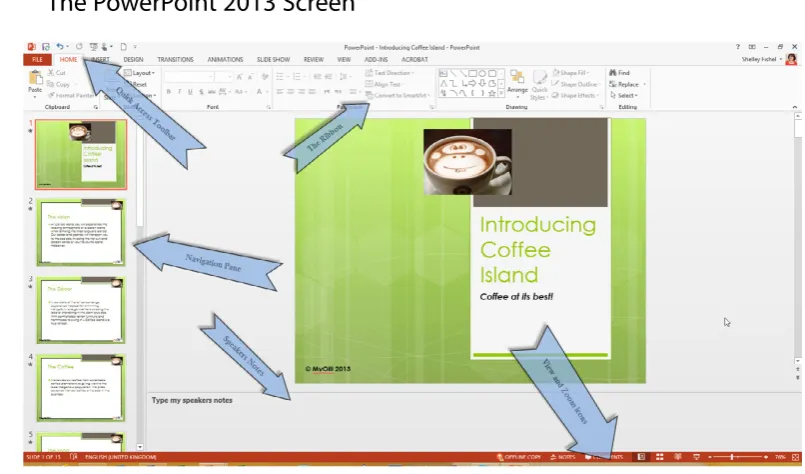Select the star shape in gallery
The image size is (805, 474).
492,93
